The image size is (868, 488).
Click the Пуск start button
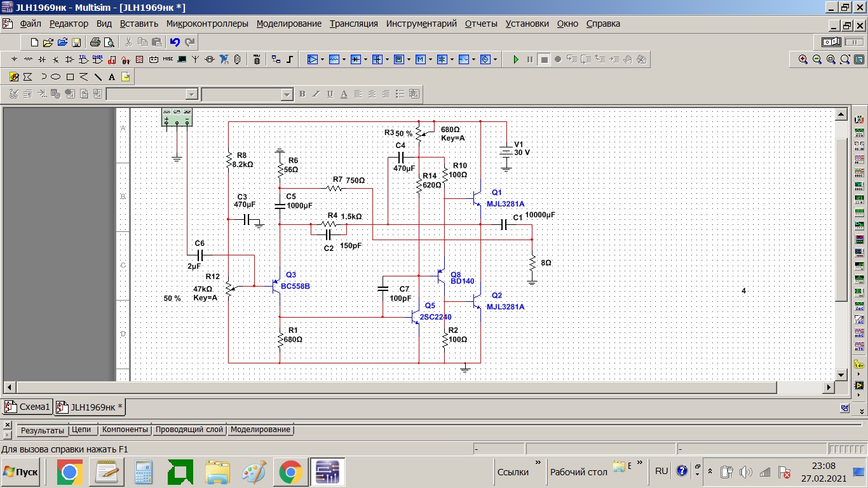coord(21,472)
